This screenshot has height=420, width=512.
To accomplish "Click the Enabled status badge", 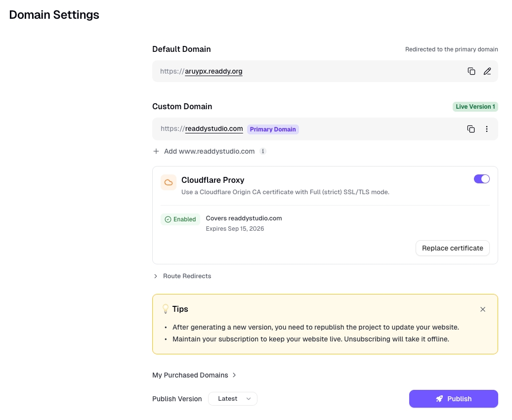I will [x=180, y=219].
